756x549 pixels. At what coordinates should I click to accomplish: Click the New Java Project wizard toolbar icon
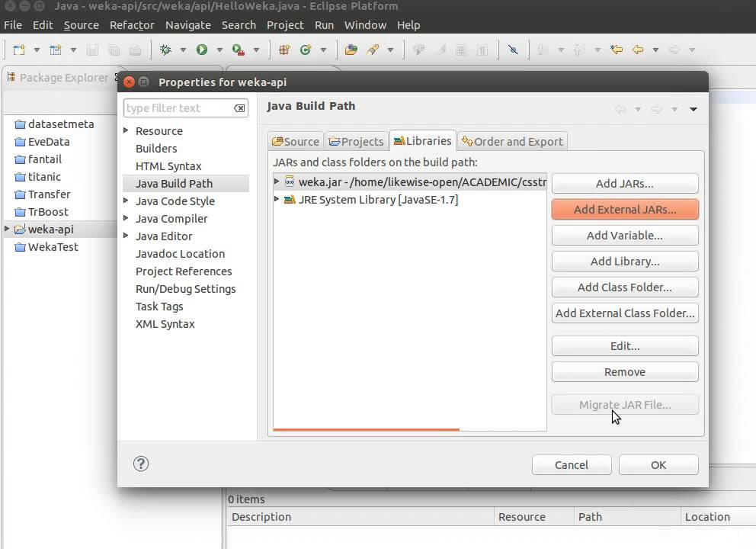56,50
